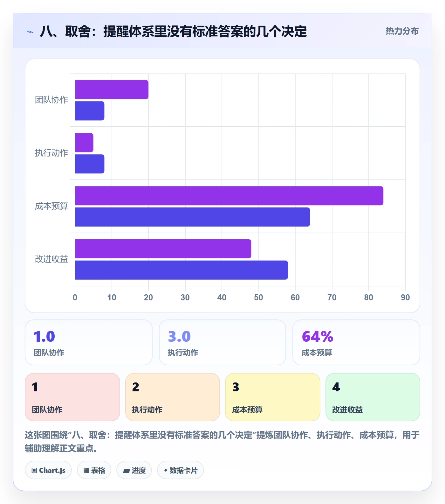Click the 进度 tag chip

134,470
